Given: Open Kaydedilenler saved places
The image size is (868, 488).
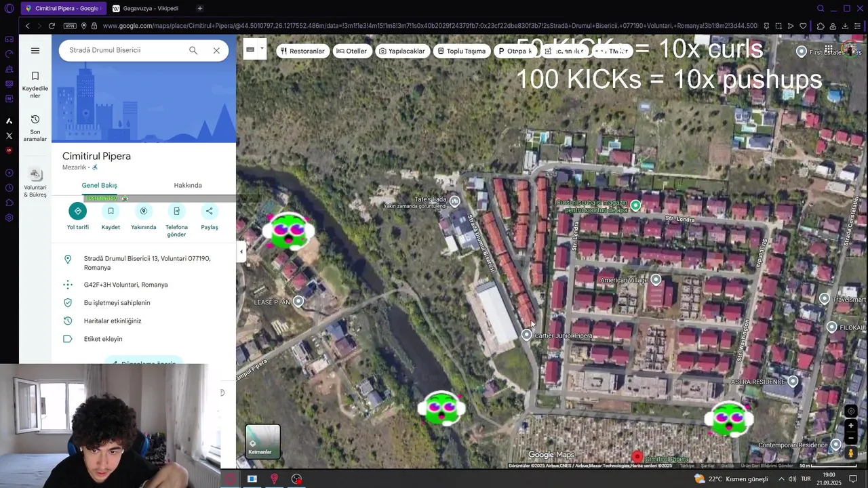Looking at the screenshot, I should (35, 85).
